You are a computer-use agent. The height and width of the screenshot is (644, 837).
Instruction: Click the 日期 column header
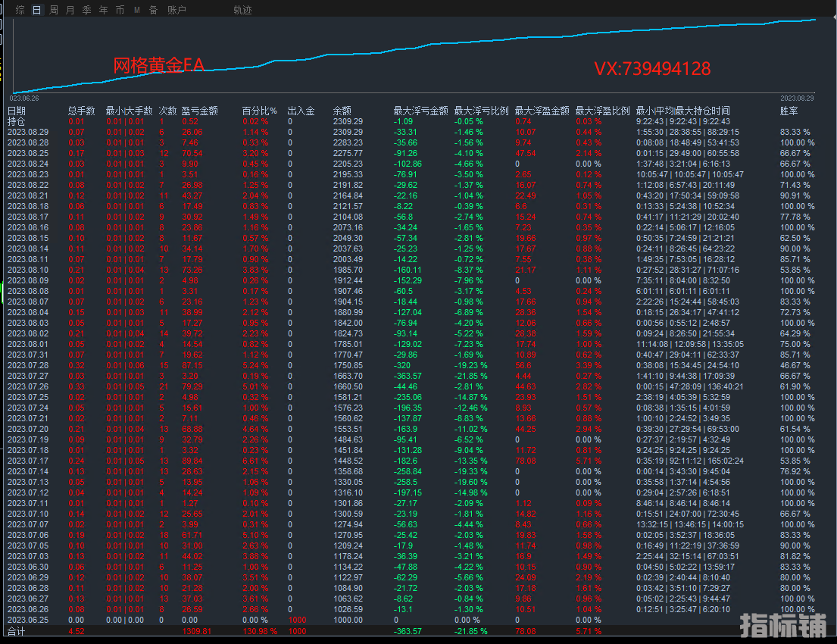[x=17, y=111]
